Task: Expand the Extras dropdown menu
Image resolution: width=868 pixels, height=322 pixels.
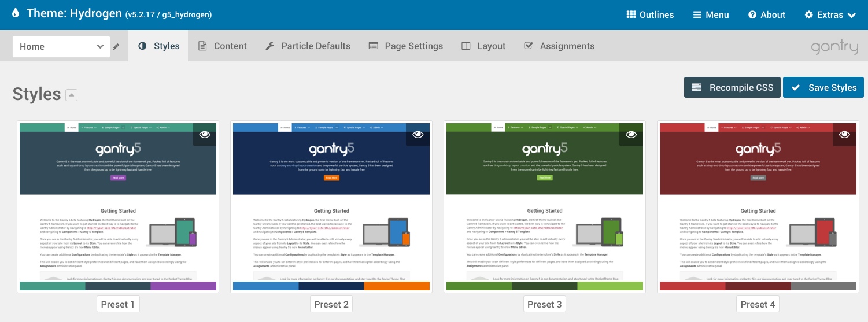Action: click(830, 15)
